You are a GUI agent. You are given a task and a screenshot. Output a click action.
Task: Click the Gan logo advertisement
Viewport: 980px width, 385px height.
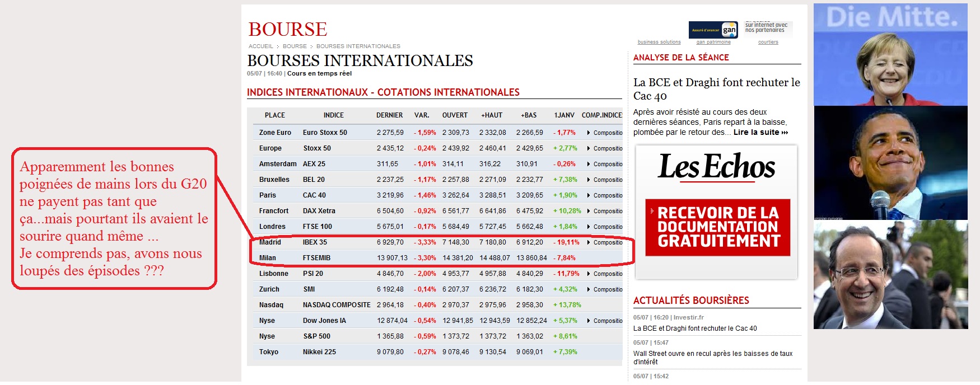tap(713, 30)
